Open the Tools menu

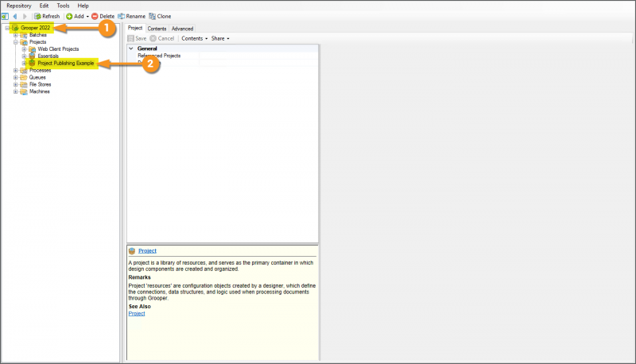click(x=63, y=6)
